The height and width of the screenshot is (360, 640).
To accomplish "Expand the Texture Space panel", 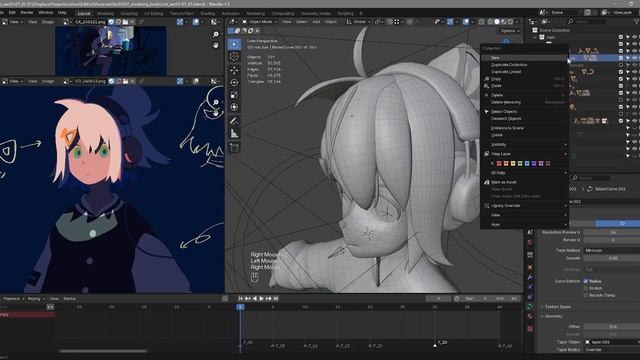I will coord(559,307).
